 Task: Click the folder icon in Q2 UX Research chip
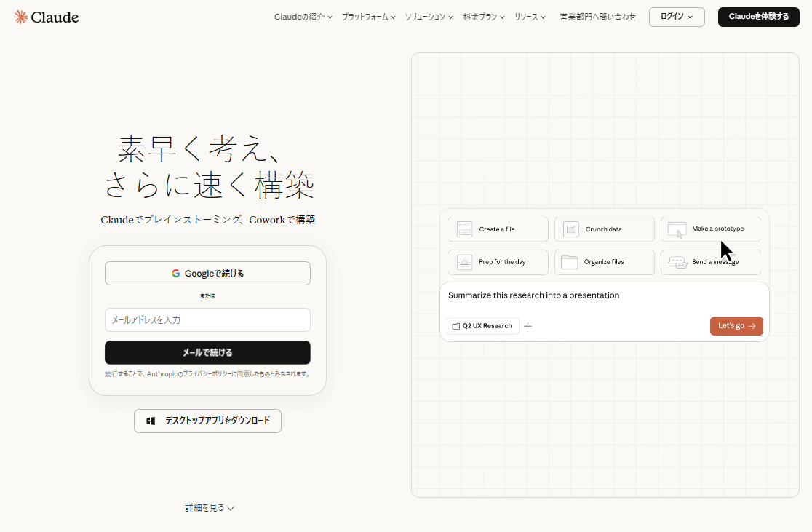[456, 326]
